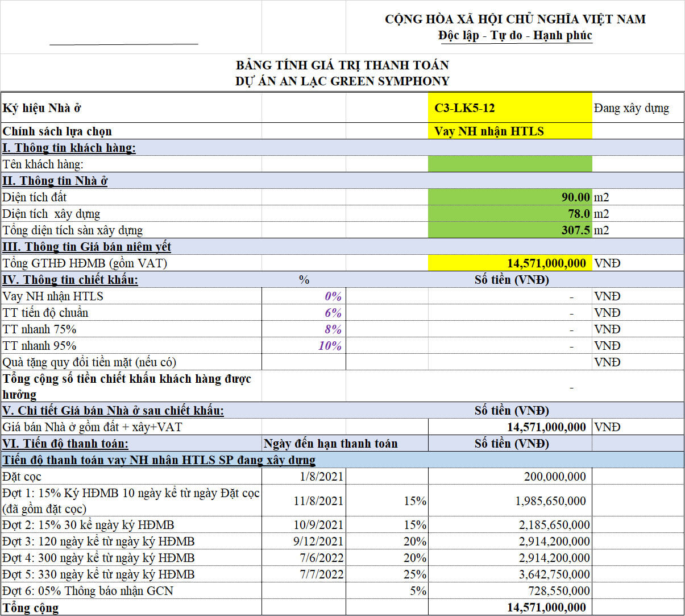Select the construction area cell showing 78.0
This screenshot has height=616, width=685.
(509, 214)
